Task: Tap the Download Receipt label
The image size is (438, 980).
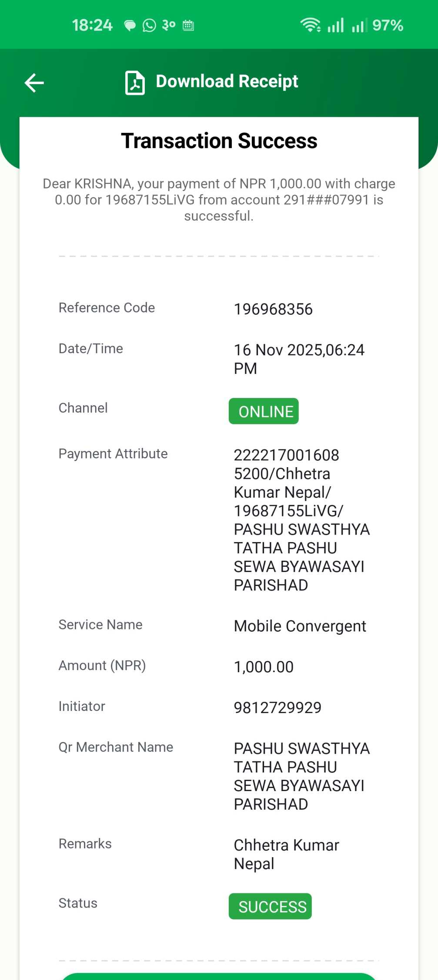Action: pos(227,81)
